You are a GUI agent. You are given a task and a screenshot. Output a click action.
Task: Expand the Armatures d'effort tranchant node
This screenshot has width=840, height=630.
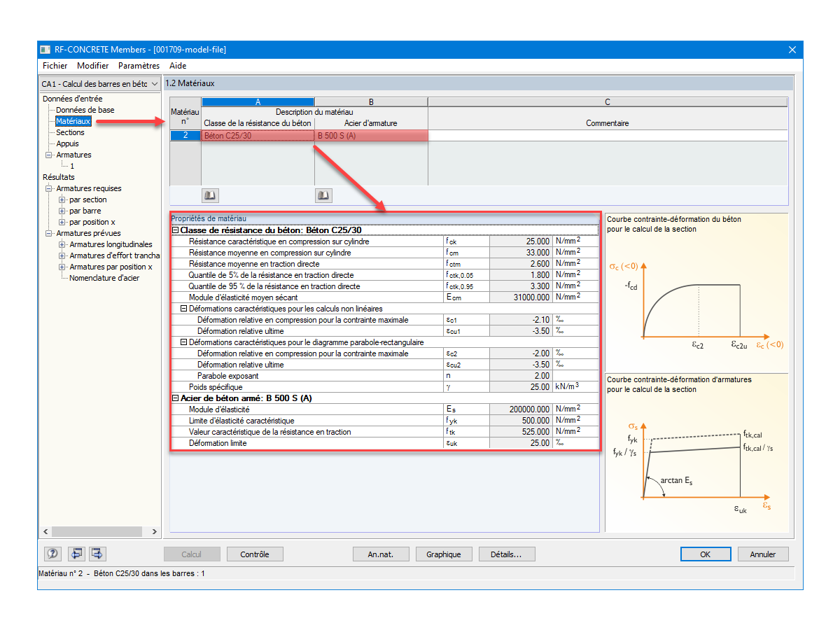(x=62, y=255)
